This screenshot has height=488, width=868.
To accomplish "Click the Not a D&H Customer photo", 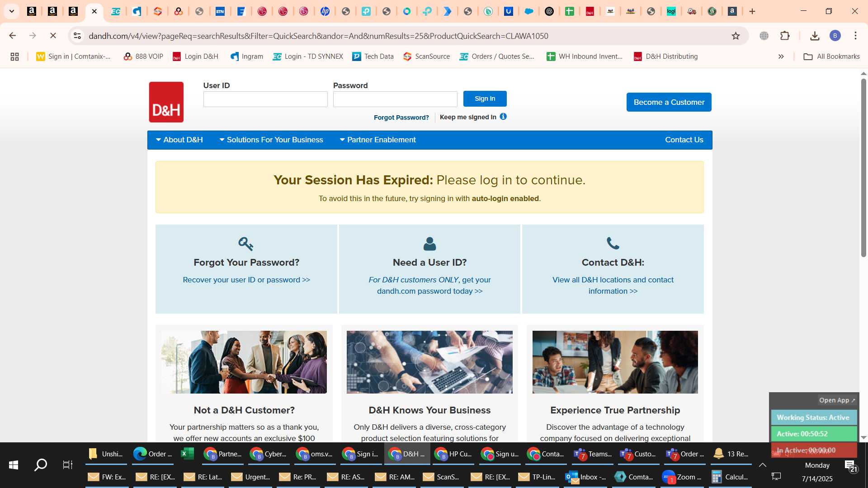I will tap(244, 362).
